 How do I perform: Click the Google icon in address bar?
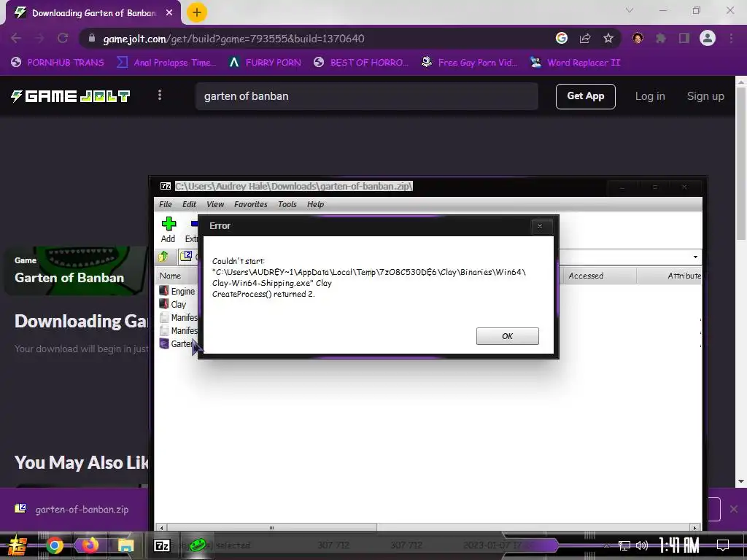(x=562, y=38)
